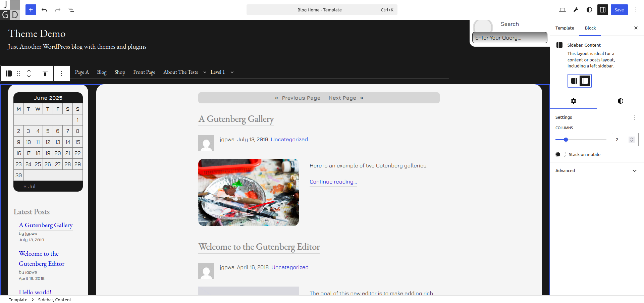Open the global Styles half-circle icon
The width and height of the screenshot is (644, 303).
point(589,10)
